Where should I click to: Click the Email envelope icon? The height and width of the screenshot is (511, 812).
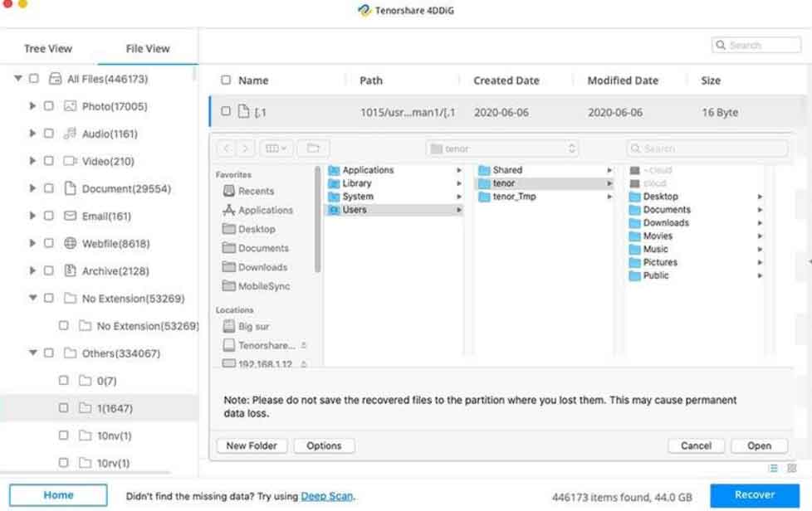(x=70, y=216)
